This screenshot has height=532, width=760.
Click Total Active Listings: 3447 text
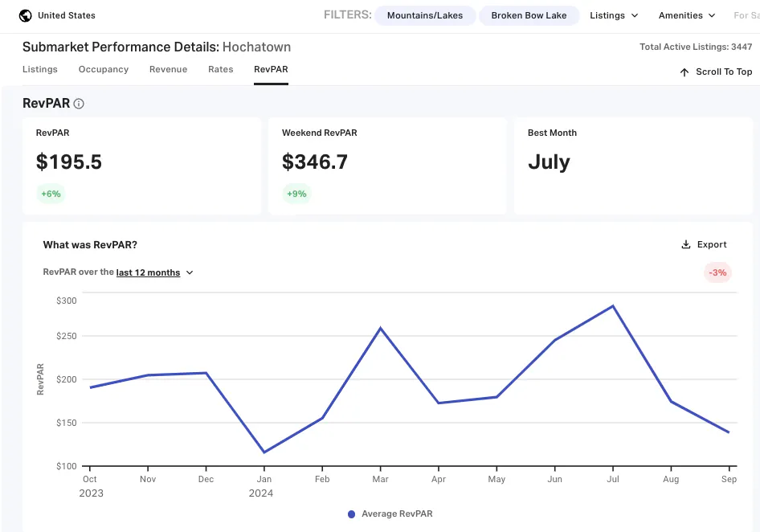696,47
